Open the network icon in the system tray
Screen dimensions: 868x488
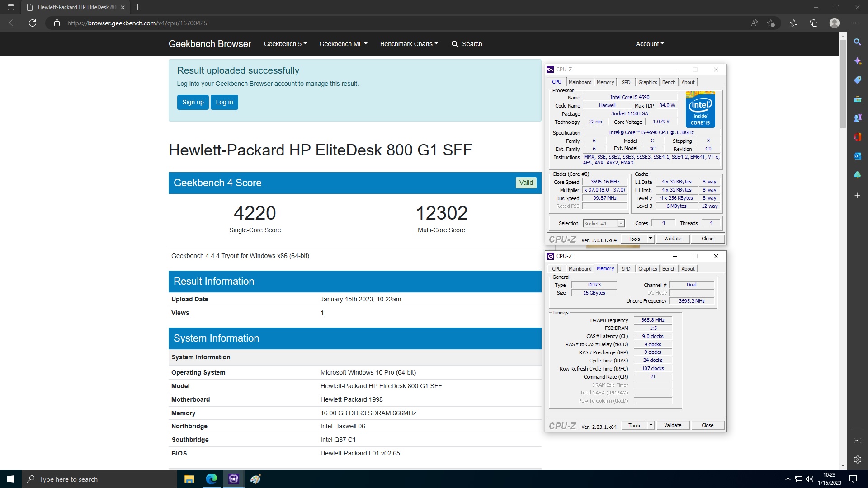(x=799, y=479)
